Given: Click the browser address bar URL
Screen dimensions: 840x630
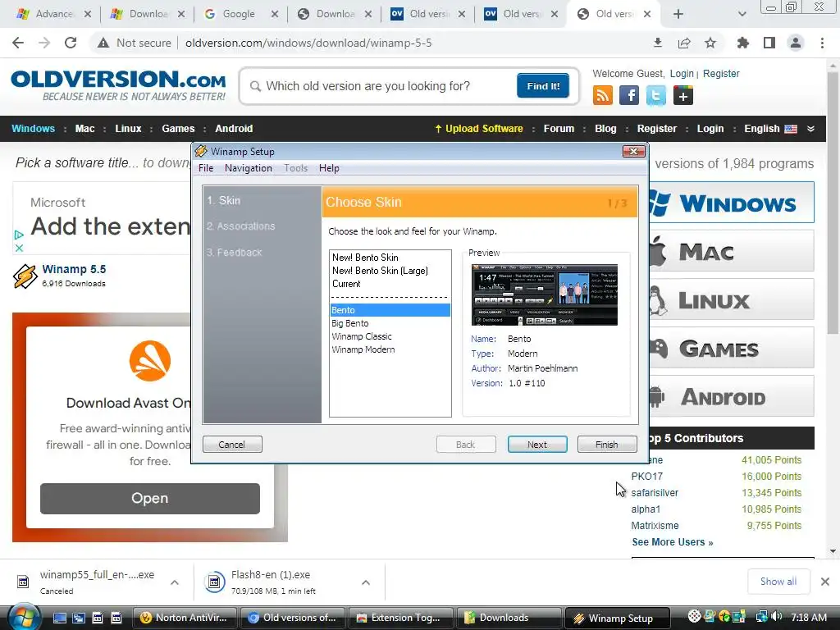Looking at the screenshot, I should point(308,43).
